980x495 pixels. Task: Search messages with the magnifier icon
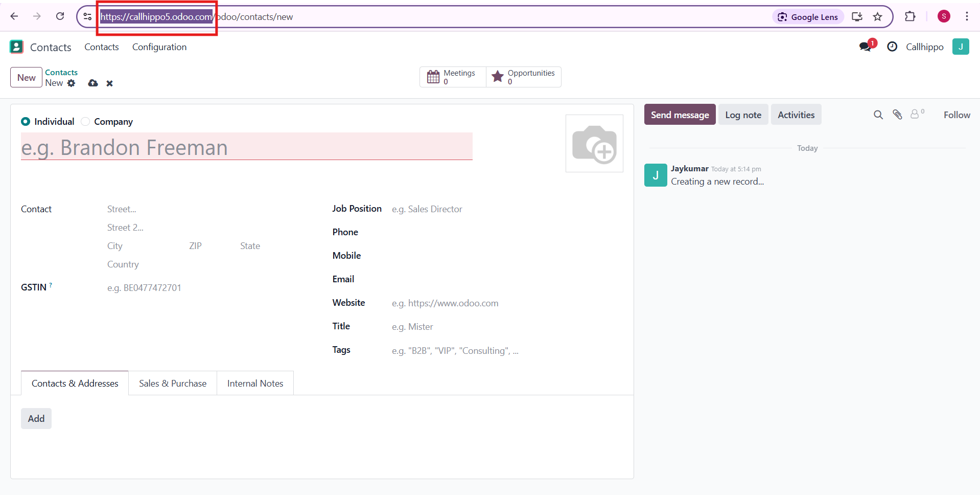tap(878, 115)
